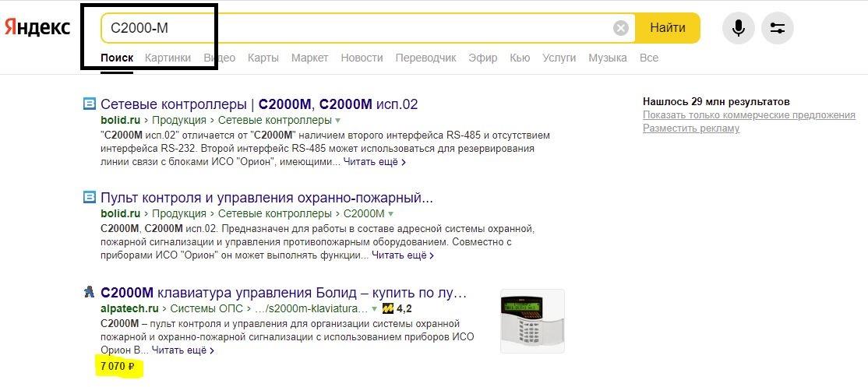Click the bolid.ru favicon of first result
The image size is (868, 387).
[89, 104]
